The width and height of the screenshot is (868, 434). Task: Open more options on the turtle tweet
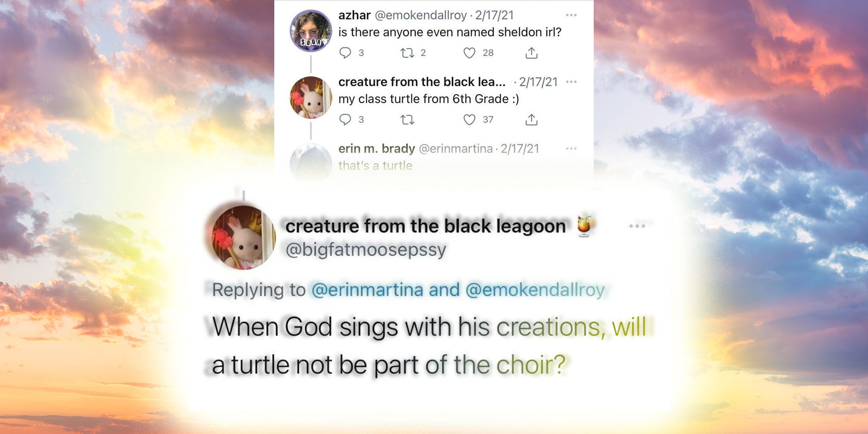(x=571, y=82)
